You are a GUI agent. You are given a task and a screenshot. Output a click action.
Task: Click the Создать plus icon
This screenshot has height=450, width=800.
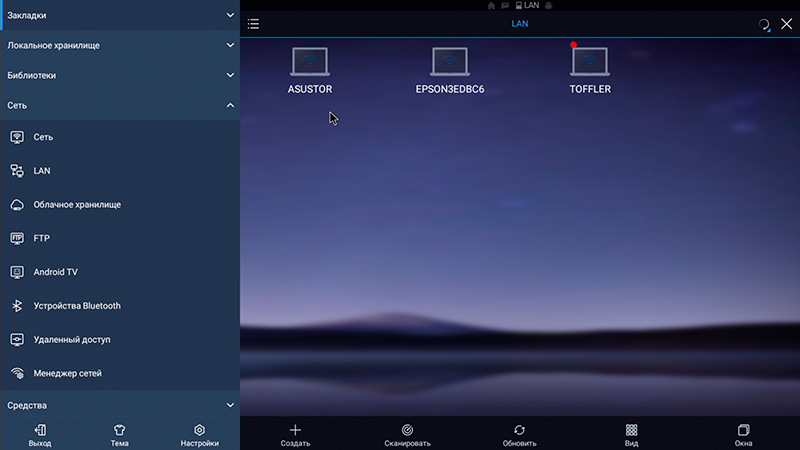pyautogui.click(x=295, y=434)
